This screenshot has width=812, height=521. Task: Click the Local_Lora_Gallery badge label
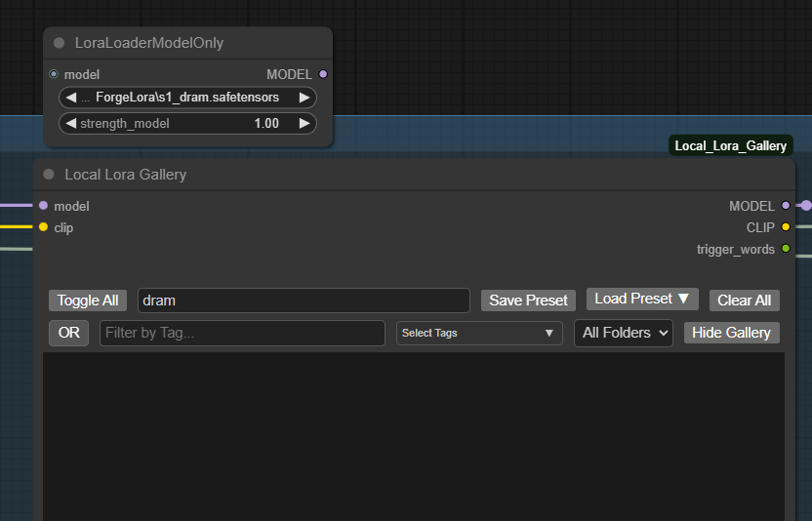click(731, 146)
